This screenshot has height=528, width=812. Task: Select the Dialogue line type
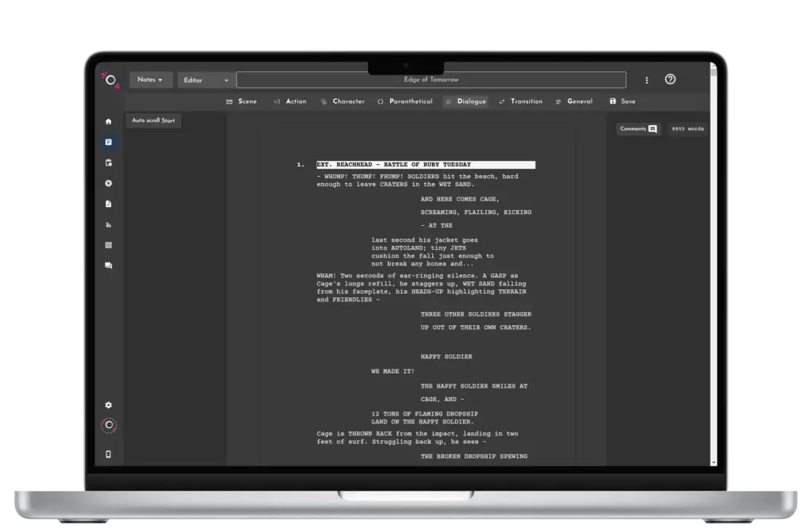coord(466,101)
